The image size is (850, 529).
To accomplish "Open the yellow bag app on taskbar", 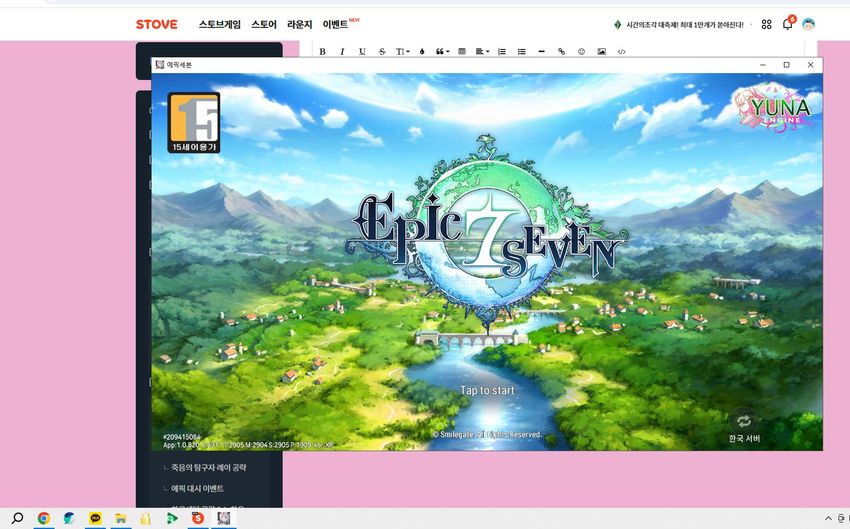I will click(145, 518).
